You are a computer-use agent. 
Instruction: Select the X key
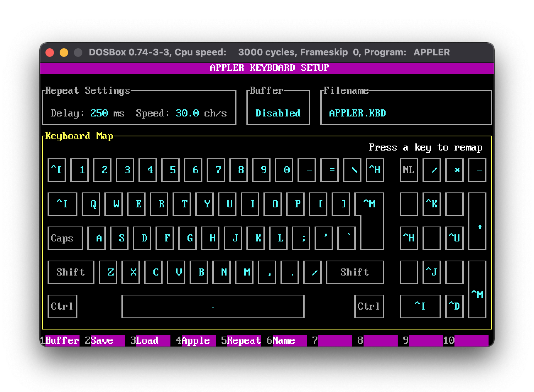click(131, 272)
